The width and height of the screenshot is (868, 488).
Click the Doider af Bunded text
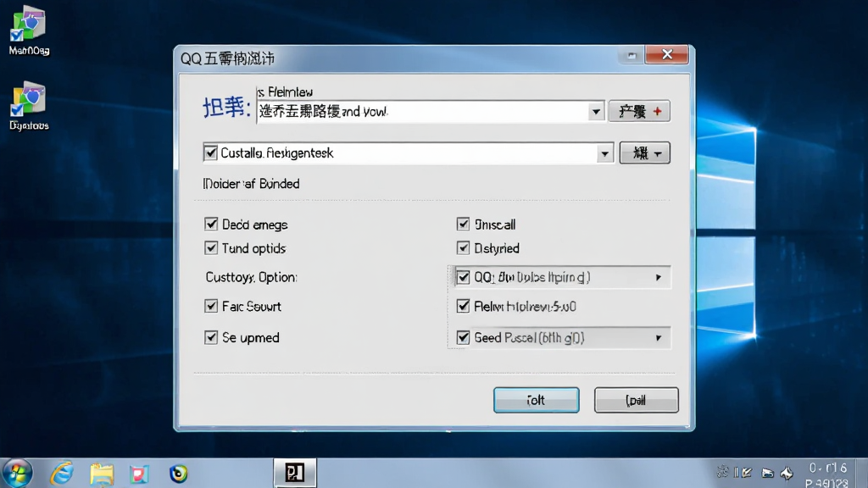[251, 184]
